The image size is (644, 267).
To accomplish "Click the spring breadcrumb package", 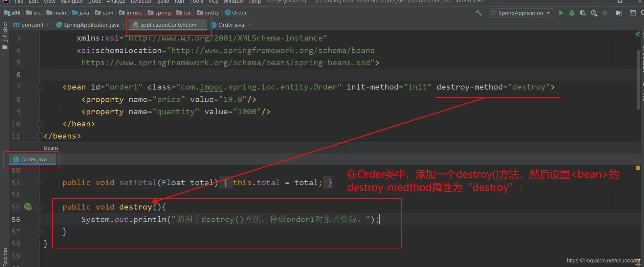I will (x=159, y=13).
